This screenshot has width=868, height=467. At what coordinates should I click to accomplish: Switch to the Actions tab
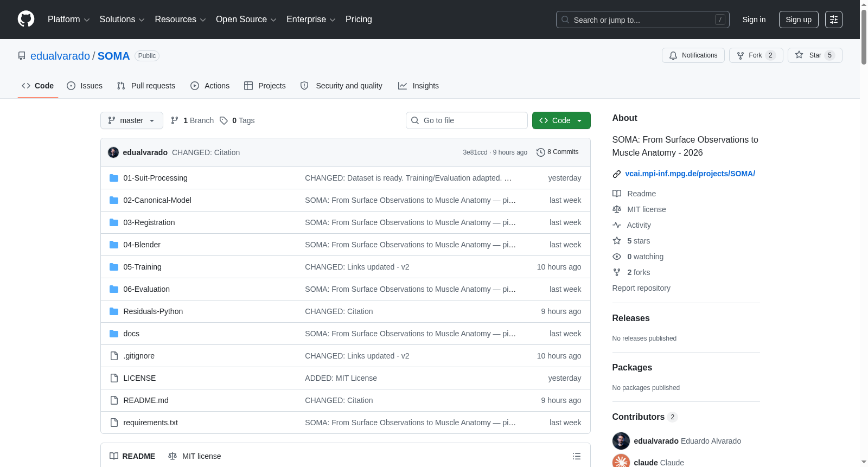(x=210, y=86)
